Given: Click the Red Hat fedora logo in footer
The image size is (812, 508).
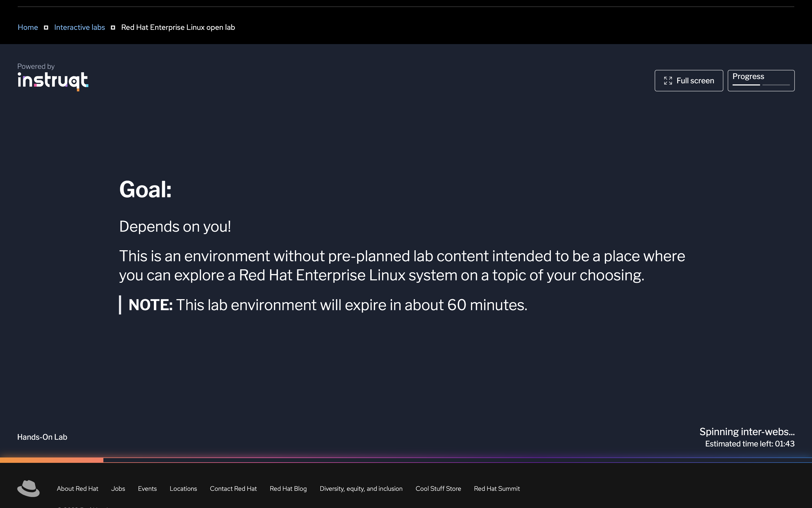Looking at the screenshot, I should tap(28, 488).
